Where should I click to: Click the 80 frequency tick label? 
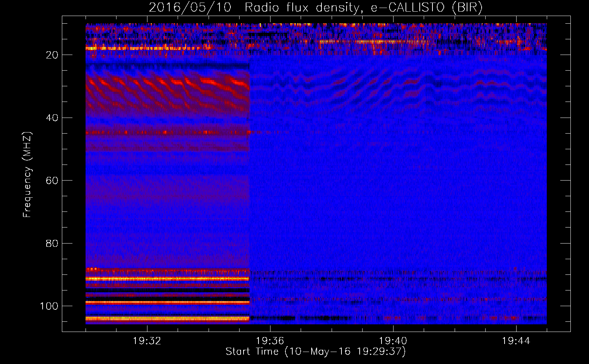(x=52, y=244)
